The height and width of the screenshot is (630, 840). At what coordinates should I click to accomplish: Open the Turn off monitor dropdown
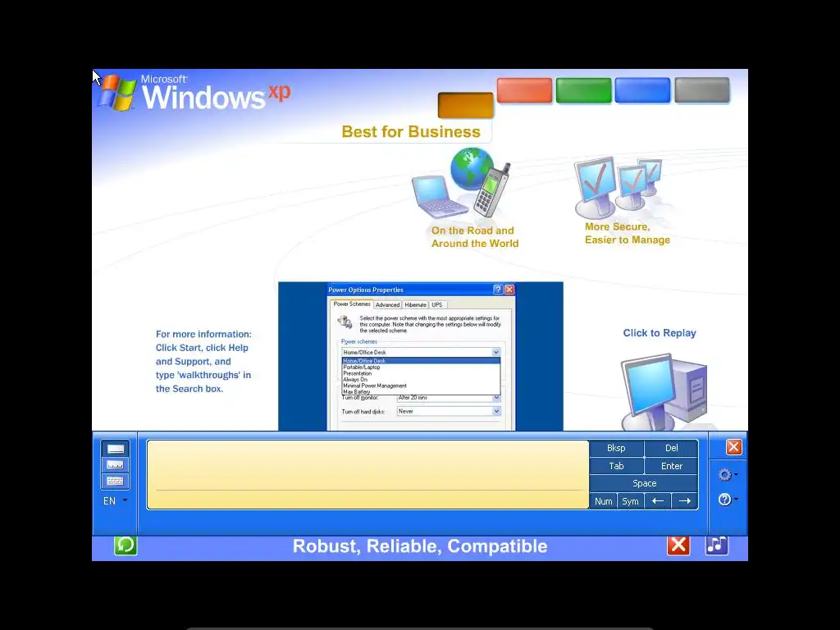point(496,398)
